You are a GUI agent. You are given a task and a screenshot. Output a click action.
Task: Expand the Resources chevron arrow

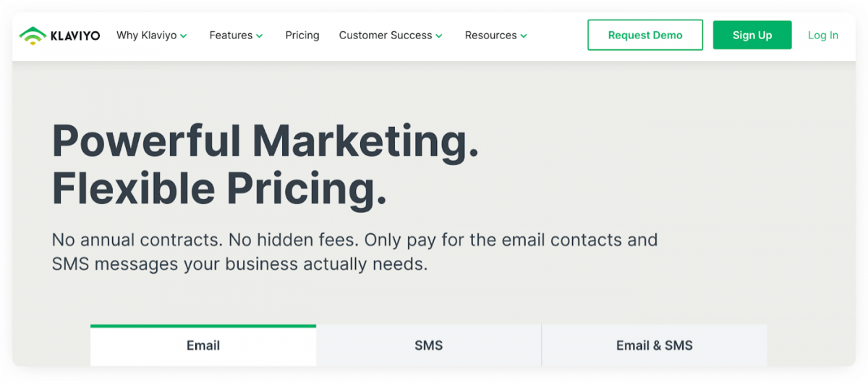coord(524,35)
